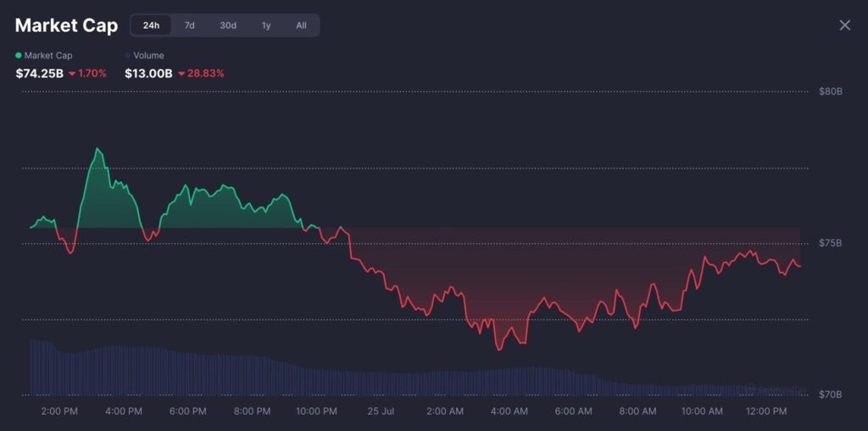Click the 2:00 AM x-axis label

[444, 412]
